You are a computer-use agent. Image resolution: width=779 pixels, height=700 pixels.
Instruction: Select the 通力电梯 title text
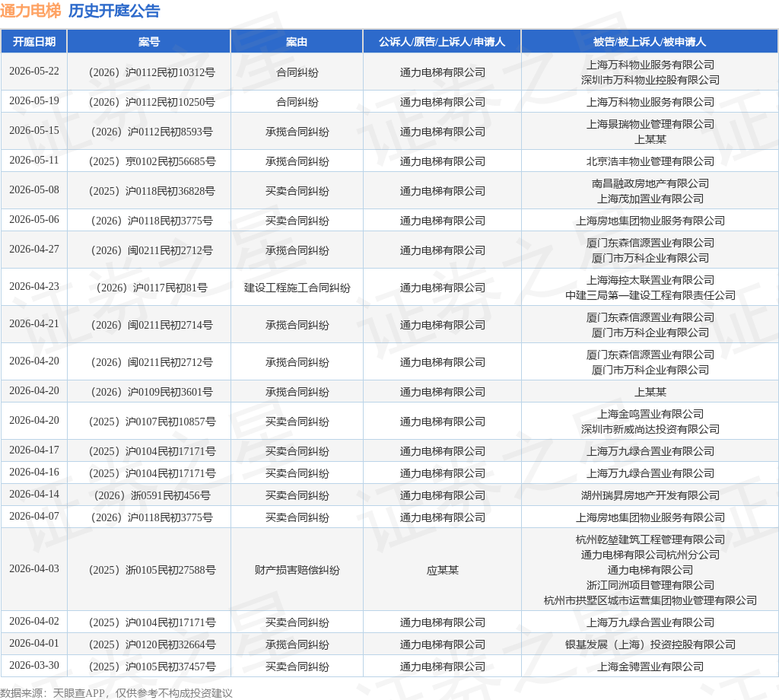[x=30, y=11]
